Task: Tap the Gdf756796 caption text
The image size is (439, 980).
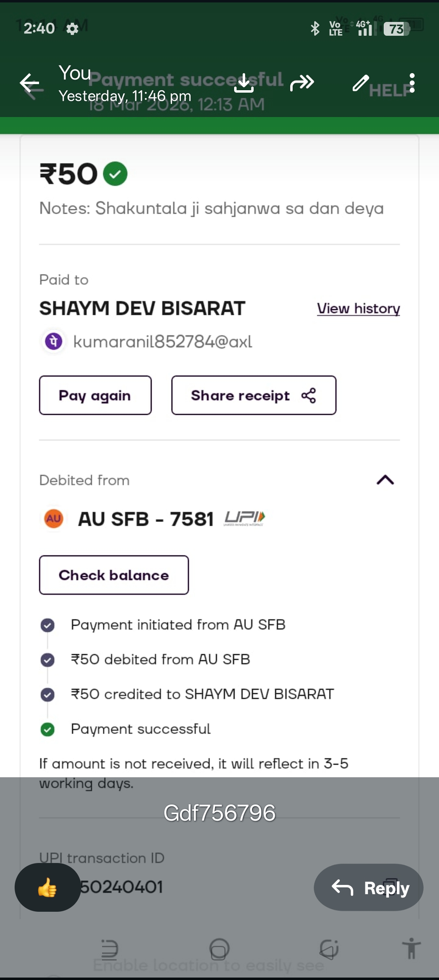Action: [x=219, y=813]
